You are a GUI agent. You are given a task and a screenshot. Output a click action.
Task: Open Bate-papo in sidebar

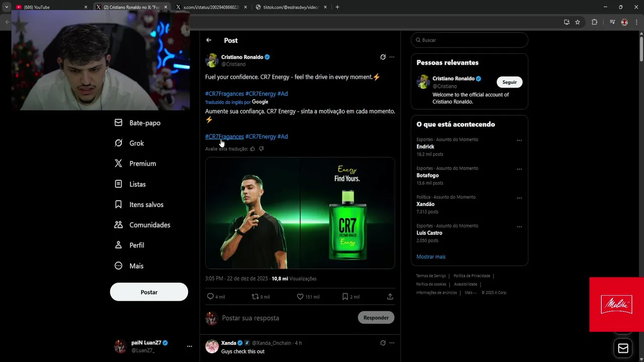pos(137,123)
